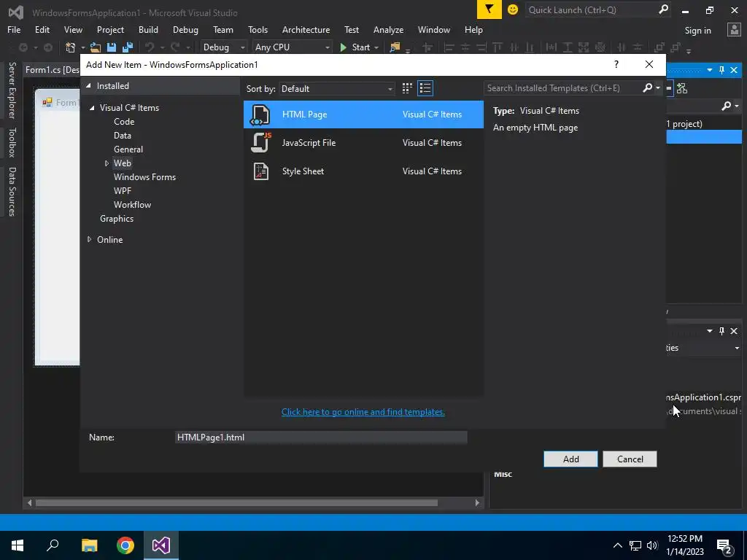Click the Solution Explorer pin icon

pos(721,70)
